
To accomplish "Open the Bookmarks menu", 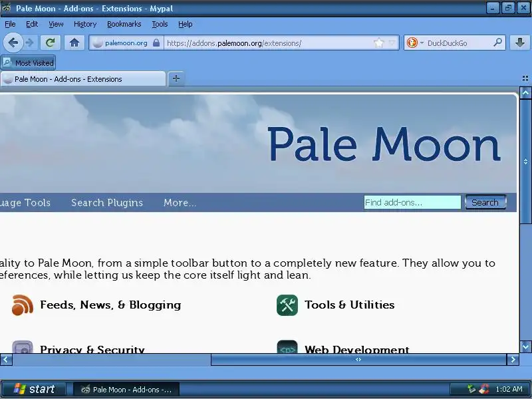I will click(x=124, y=24).
